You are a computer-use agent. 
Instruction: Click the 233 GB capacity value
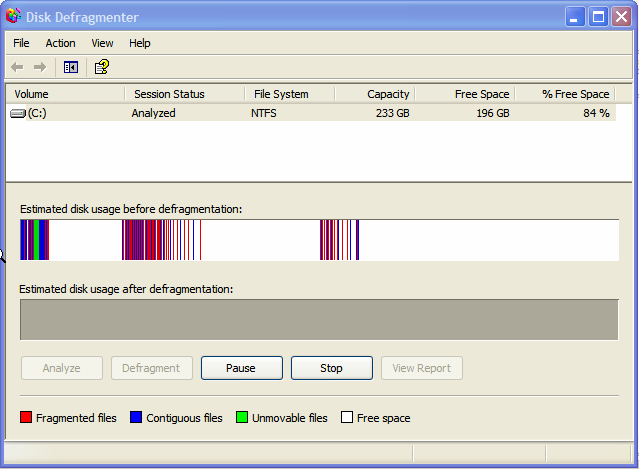pyautogui.click(x=392, y=113)
